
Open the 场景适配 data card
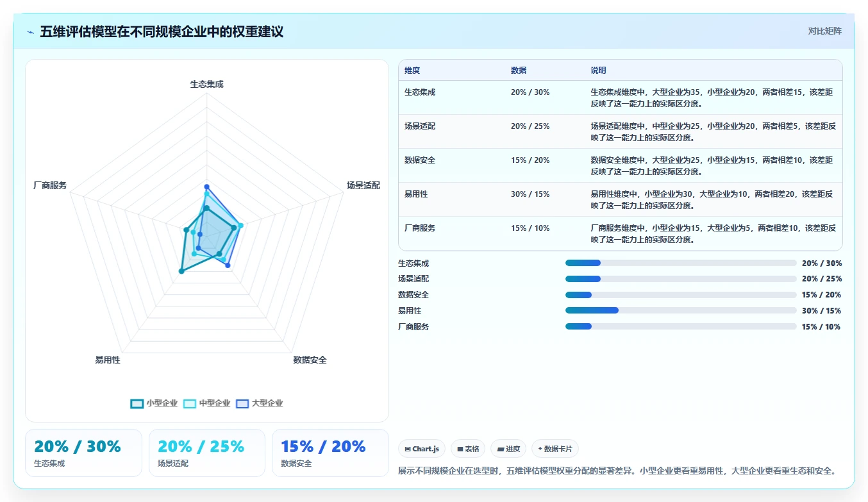(x=207, y=453)
